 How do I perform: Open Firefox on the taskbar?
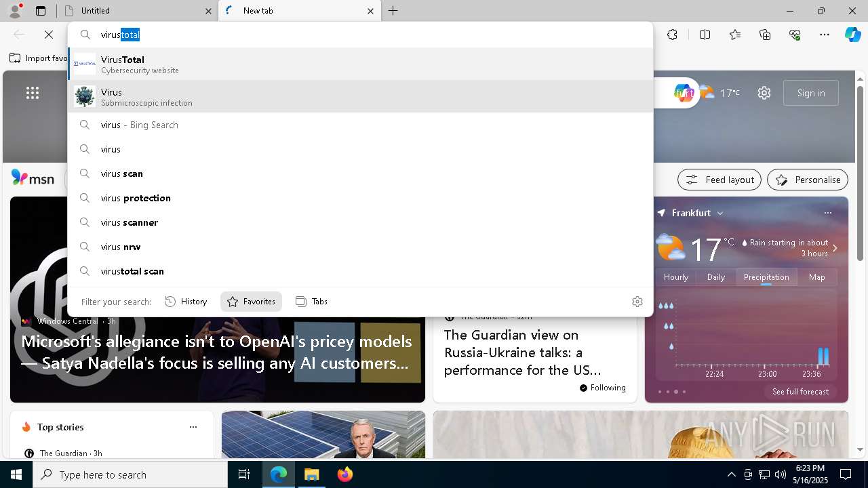[344, 474]
